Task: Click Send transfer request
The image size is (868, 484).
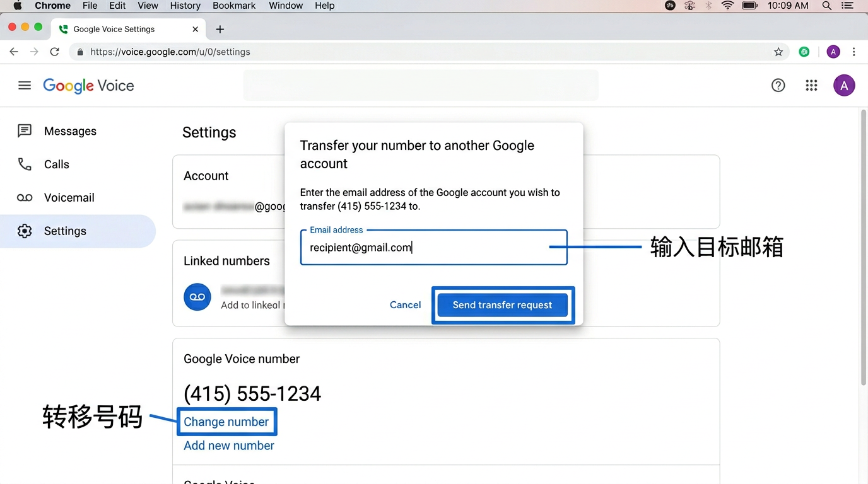Action: pyautogui.click(x=502, y=305)
